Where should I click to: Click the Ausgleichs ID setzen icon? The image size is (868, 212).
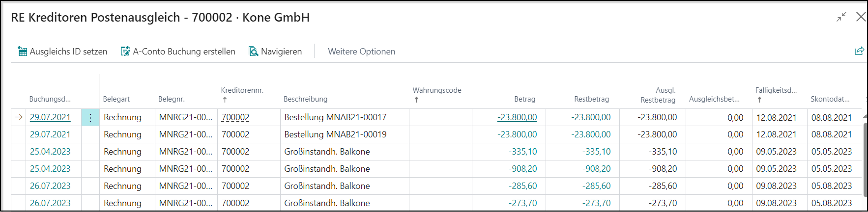tap(23, 52)
